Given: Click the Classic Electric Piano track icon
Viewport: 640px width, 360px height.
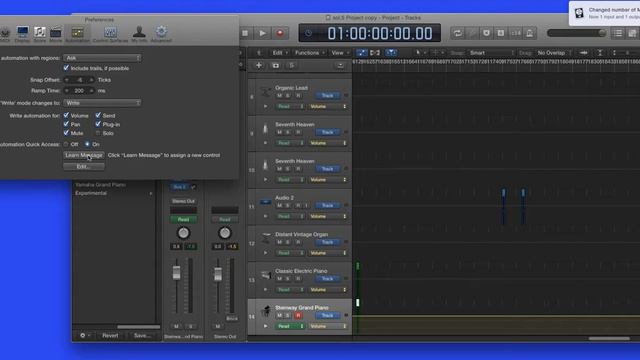Looking at the screenshot, I should coord(266,275).
